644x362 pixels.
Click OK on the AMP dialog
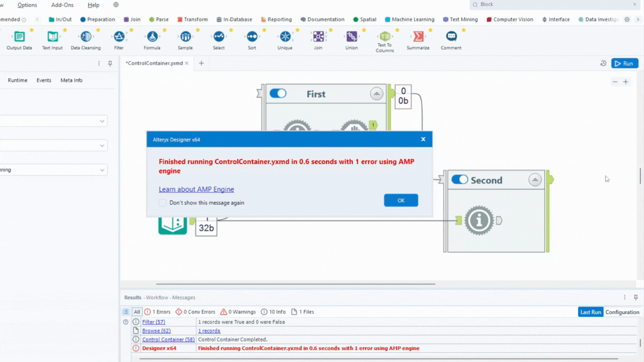tap(401, 200)
